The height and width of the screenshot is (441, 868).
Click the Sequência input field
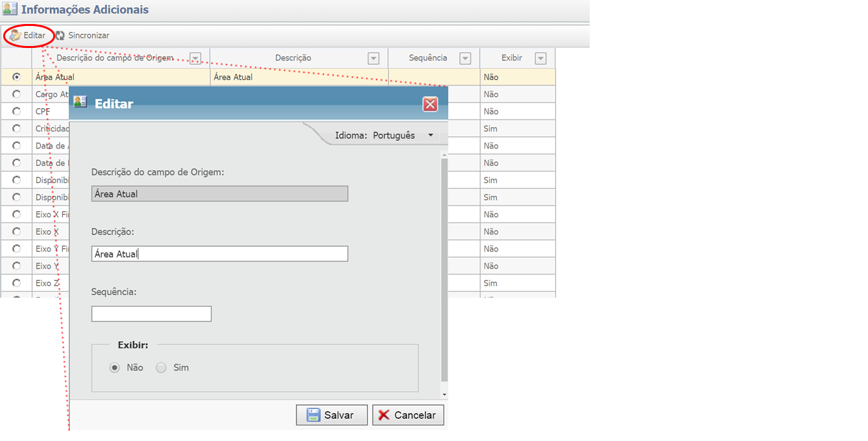tap(151, 314)
